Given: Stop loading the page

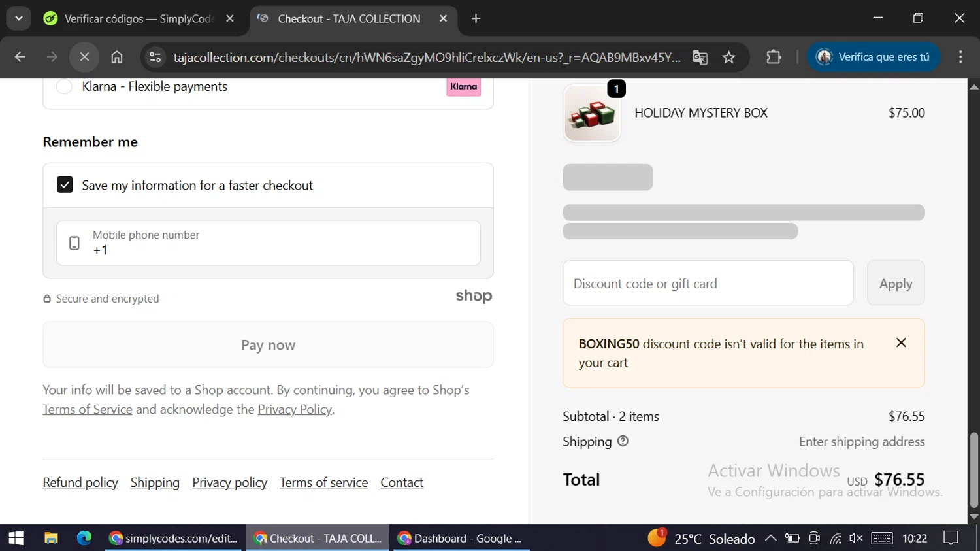Looking at the screenshot, I should tap(84, 57).
